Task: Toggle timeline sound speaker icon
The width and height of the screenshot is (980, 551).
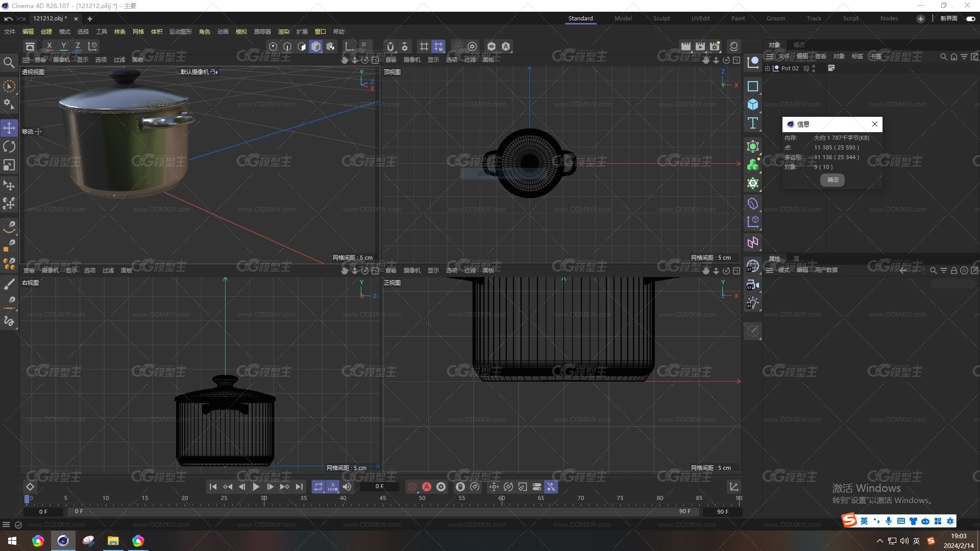Action: 347,487
